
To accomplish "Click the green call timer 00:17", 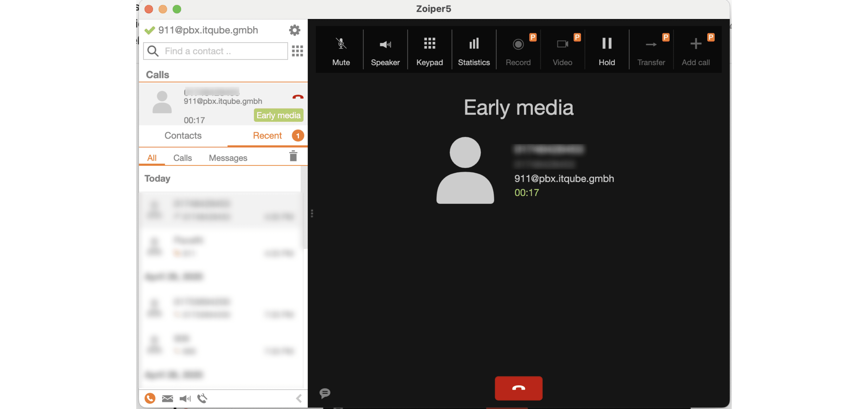I will [x=526, y=192].
